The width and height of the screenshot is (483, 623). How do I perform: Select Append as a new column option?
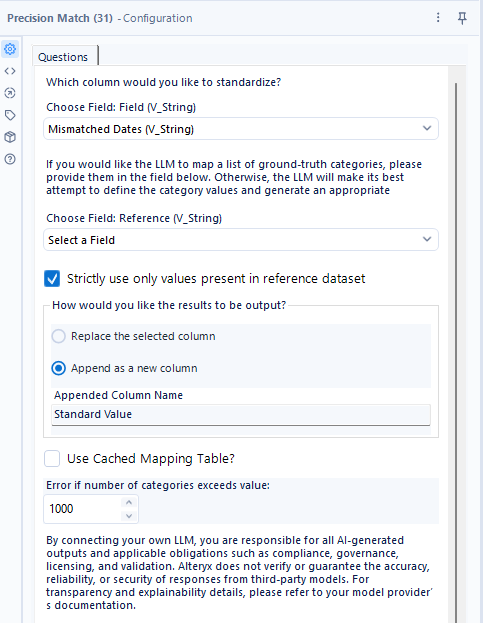coord(58,368)
